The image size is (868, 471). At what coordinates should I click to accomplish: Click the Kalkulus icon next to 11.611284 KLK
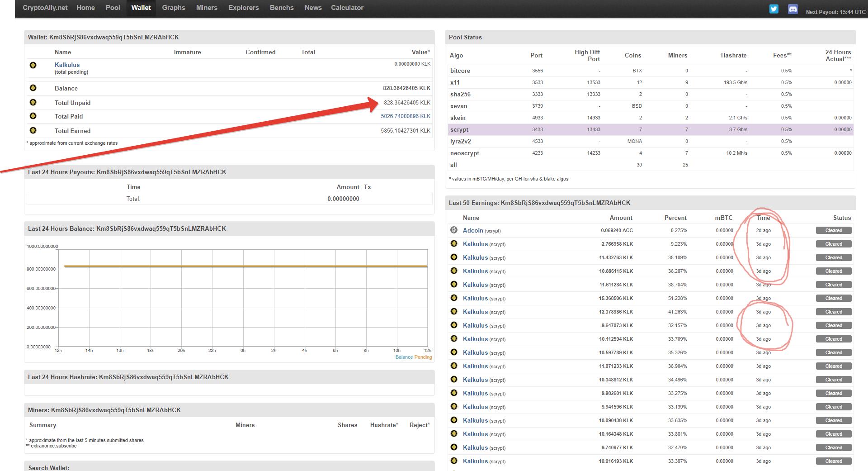[454, 284]
